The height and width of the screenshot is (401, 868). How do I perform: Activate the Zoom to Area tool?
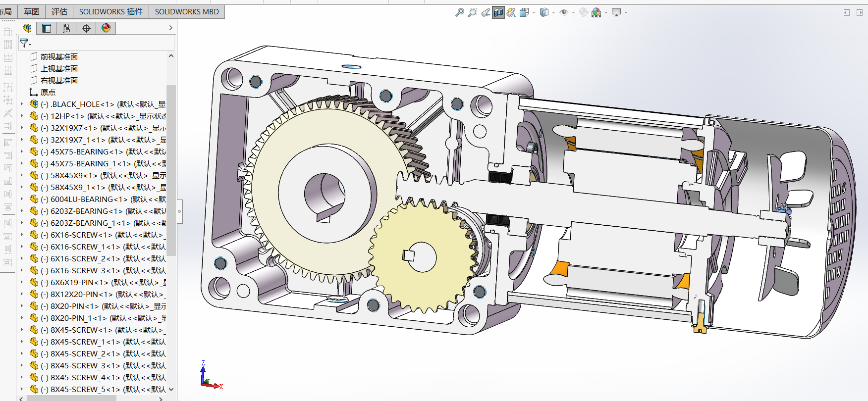coord(473,12)
